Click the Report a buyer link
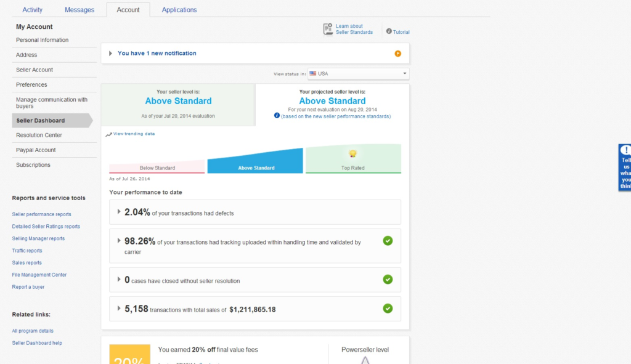 click(x=28, y=287)
